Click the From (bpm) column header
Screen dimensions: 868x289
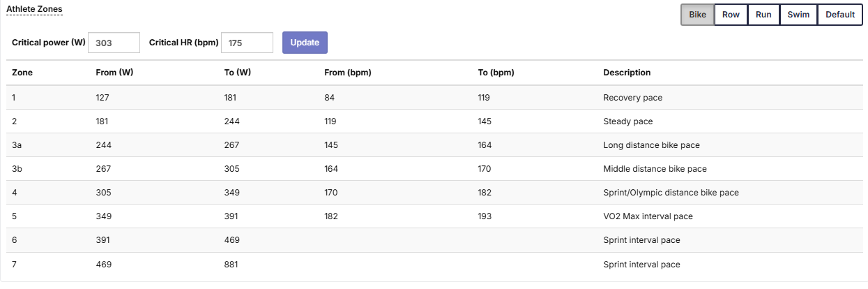(x=348, y=73)
